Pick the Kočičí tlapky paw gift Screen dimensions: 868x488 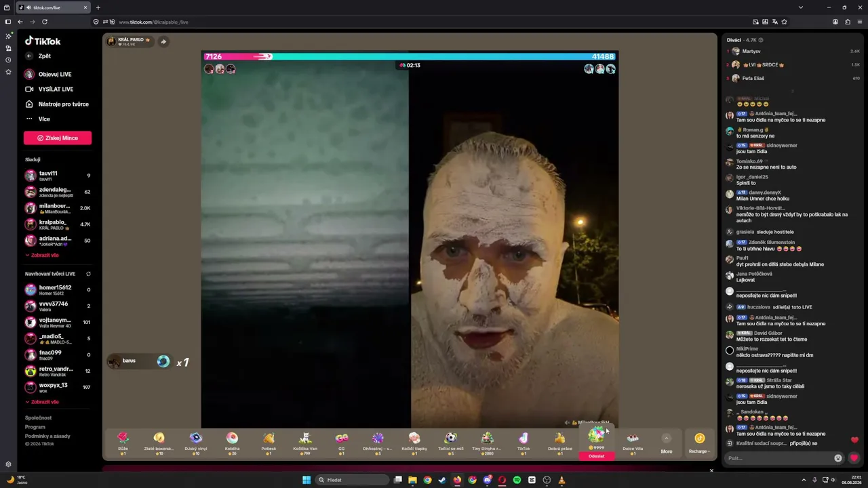(414, 442)
